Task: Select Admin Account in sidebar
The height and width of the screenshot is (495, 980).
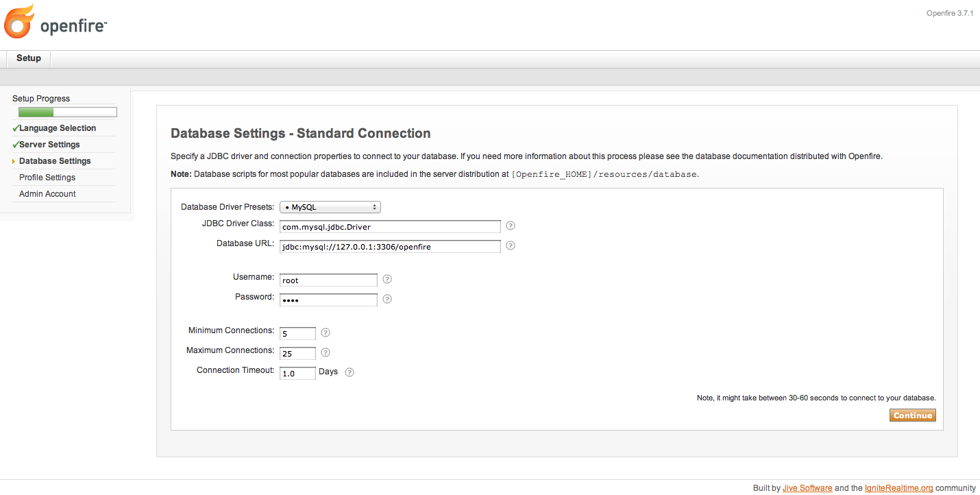Action: coord(47,194)
